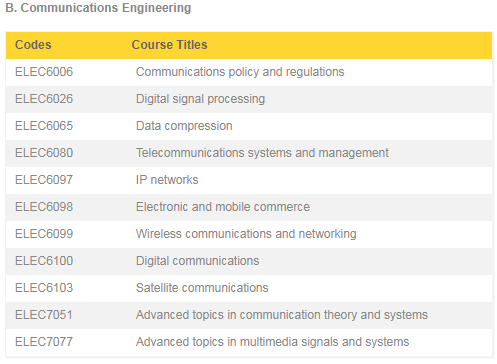Click the Course Titles column header
This screenshot has width=497, height=364.
point(169,45)
